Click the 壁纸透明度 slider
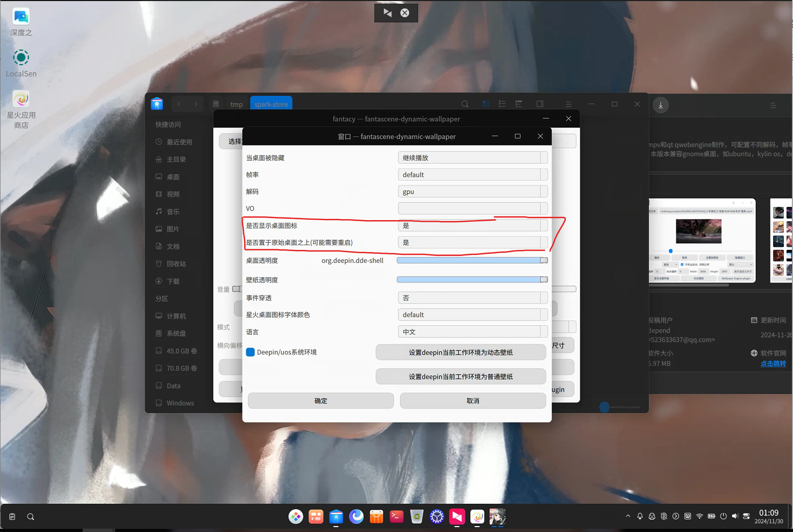This screenshot has height=532, width=793. pyautogui.click(x=472, y=280)
